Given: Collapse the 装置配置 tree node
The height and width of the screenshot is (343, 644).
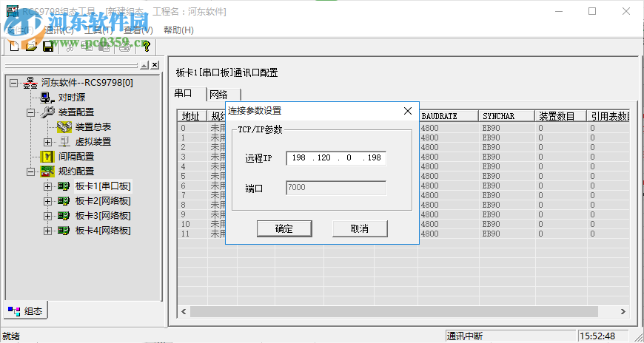Looking at the screenshot, I should [31, 112].
